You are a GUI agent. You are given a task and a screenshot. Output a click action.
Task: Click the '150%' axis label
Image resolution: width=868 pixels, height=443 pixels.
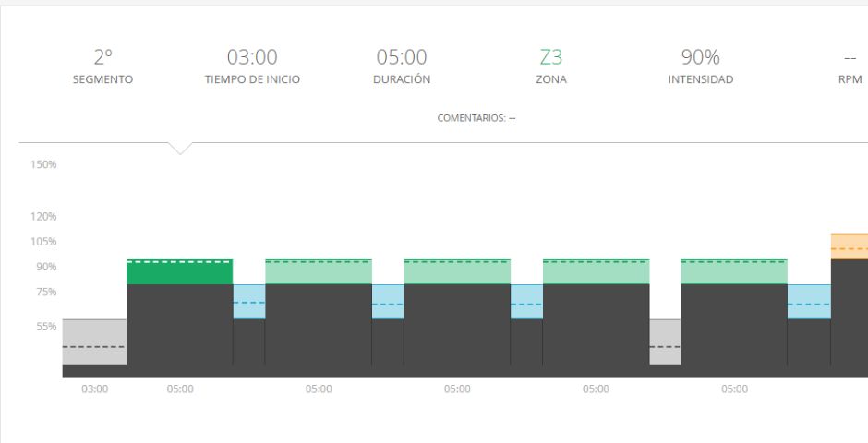(43, 164)
